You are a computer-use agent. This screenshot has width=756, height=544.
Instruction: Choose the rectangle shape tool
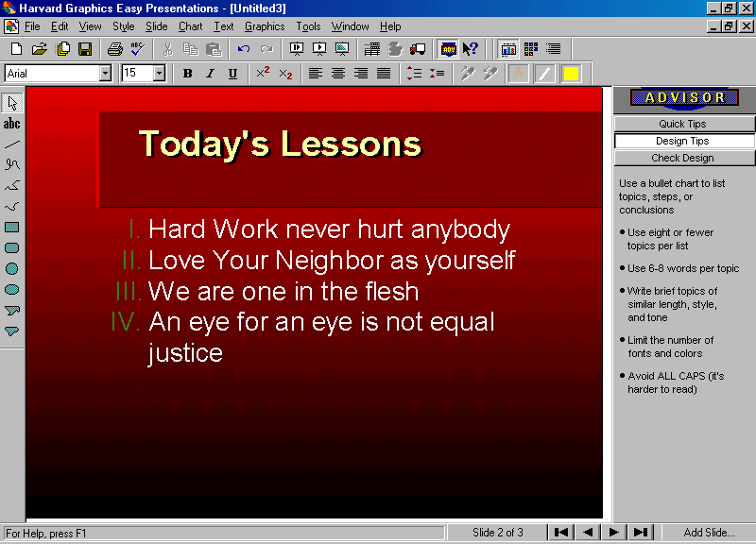click(x=12, y=228)
